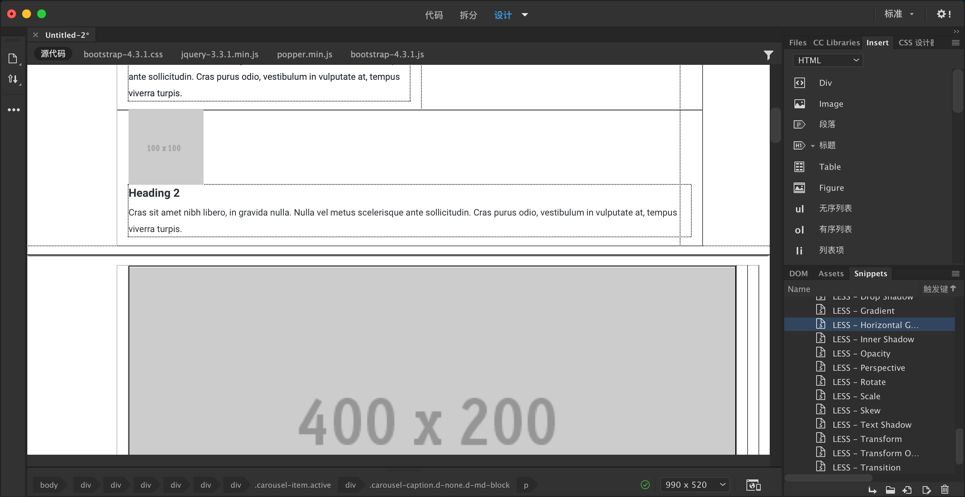Open related file bootstrap-4.3.1.css
965x497 pixels.
(x=123, y=54)
